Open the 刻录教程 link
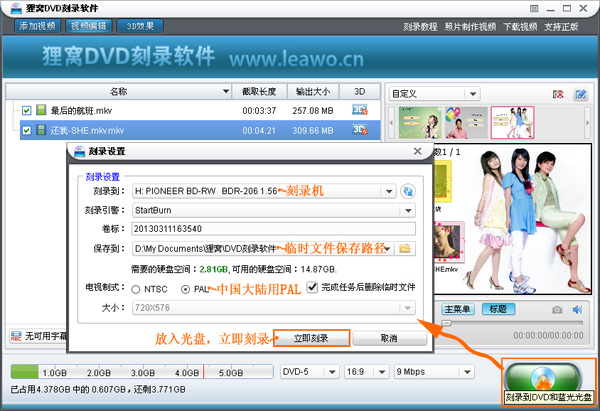Viewport: 600px width, 411px height. pos(420,27)
